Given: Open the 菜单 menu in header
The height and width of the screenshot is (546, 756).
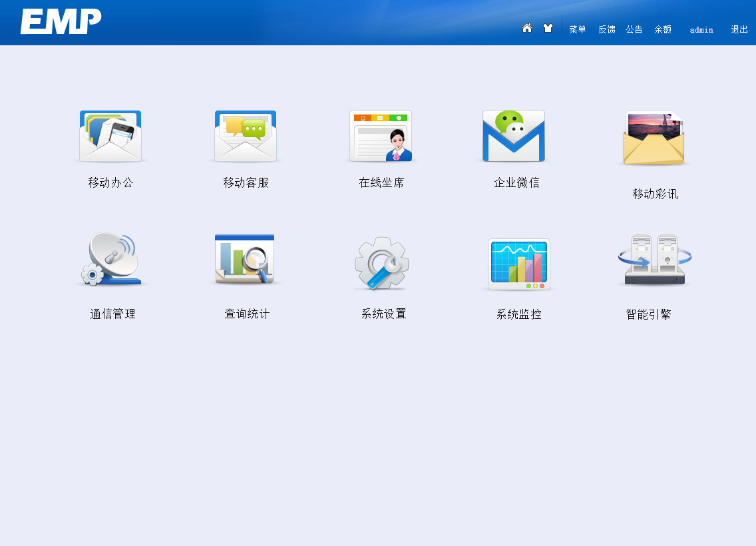Looking at the screenshot, I should coord(577,29).
